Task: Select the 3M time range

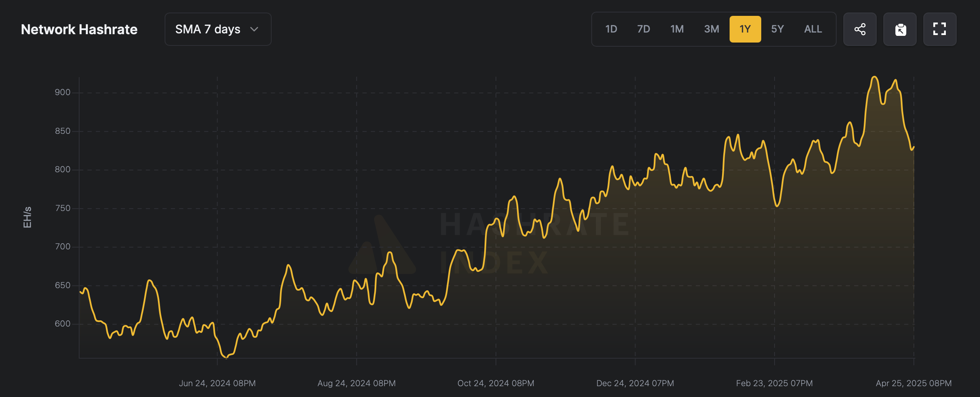Action: tap(711, 29)
